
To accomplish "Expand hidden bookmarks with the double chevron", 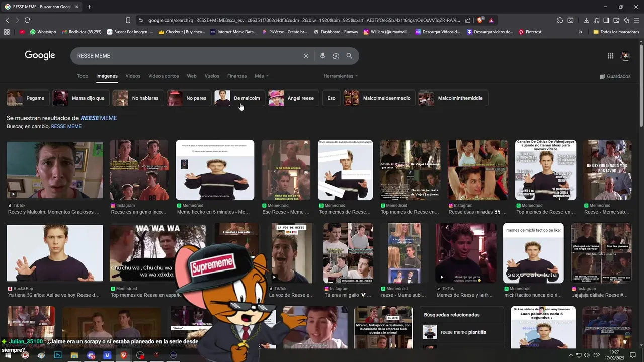I will click(580, 32).
